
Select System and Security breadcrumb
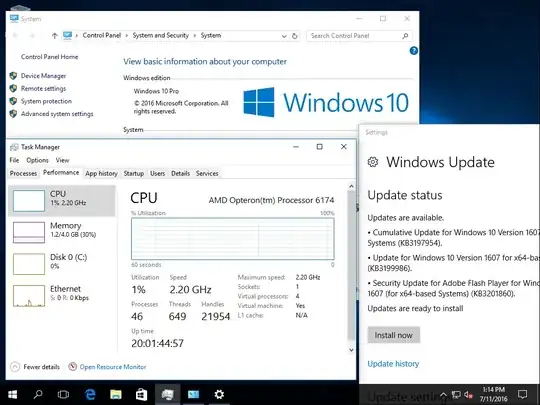tap(160, 35)
